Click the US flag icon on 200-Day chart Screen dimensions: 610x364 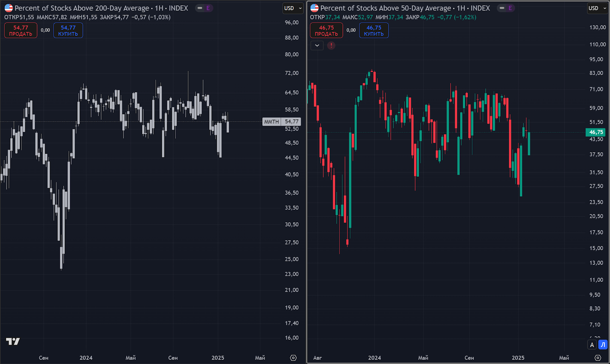pos(8,8)
